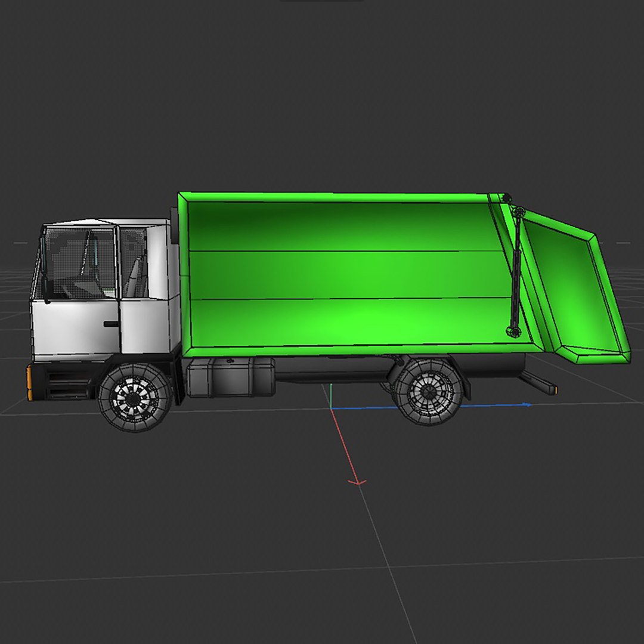
Task: Select the rear underrun bar with orange tip
Action: [x=538, y=382]
